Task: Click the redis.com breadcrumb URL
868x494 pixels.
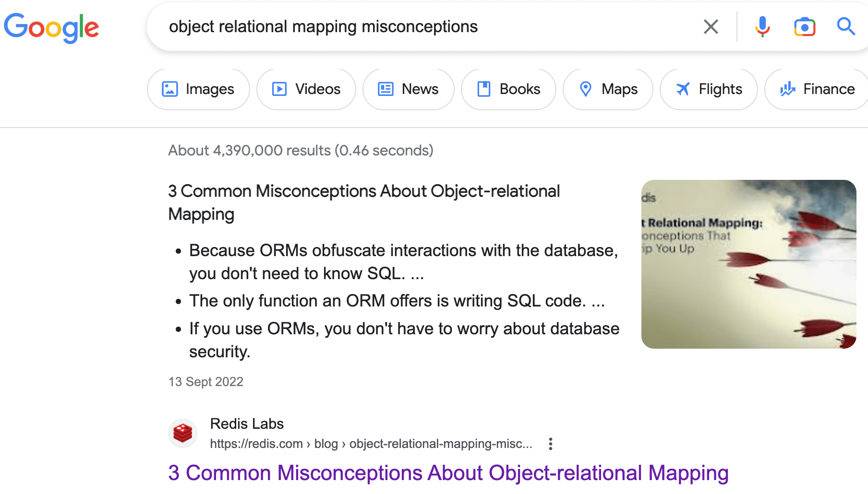Action: click(371, 444)
